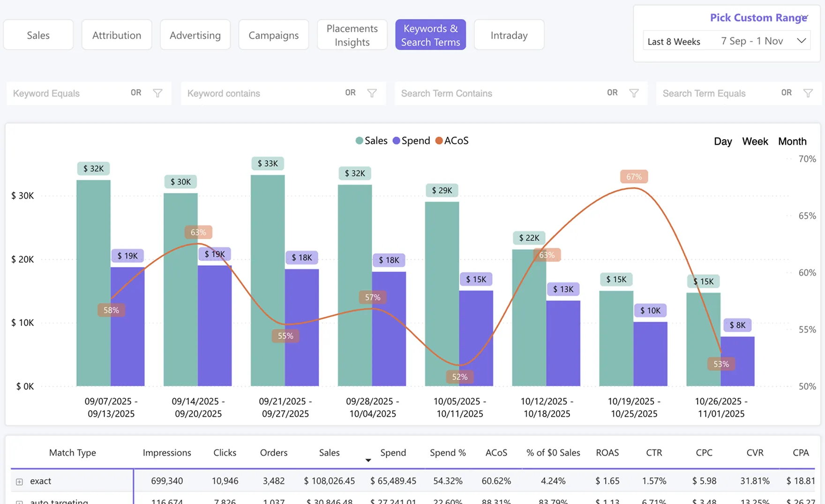
Task: Switch chart granularity to Week
Action: pos(755,142)
